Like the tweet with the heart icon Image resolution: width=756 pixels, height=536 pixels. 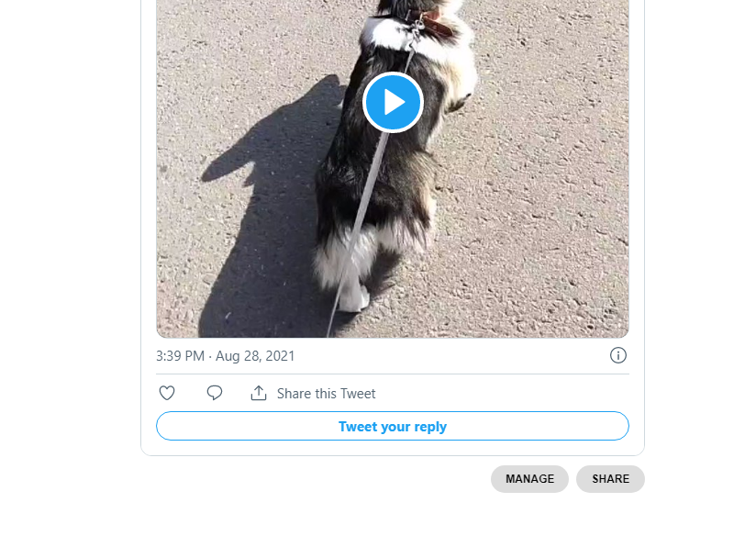pyautogui.click(x=167, y=393)
